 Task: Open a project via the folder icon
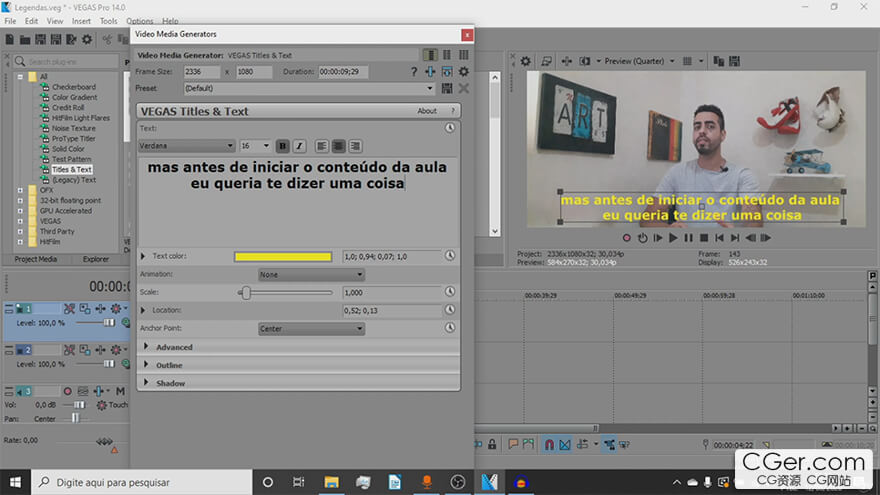tap(25, 39)
